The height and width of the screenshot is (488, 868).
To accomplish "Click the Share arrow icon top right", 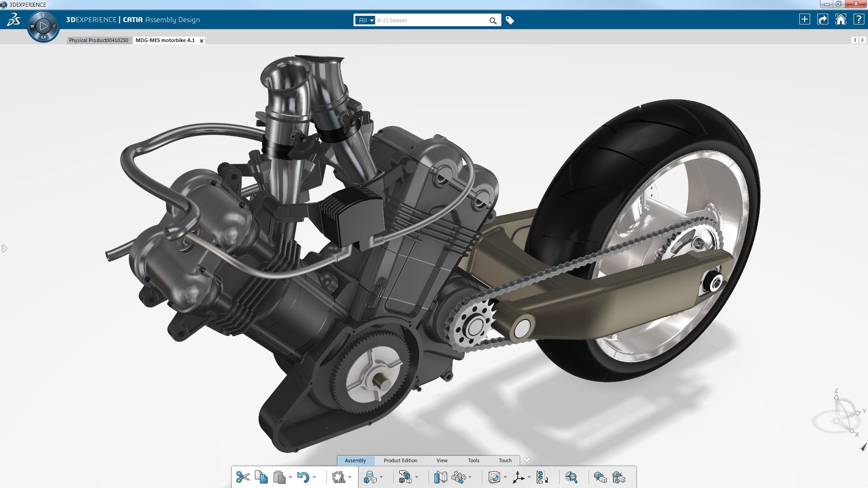I will click(823, 19).
